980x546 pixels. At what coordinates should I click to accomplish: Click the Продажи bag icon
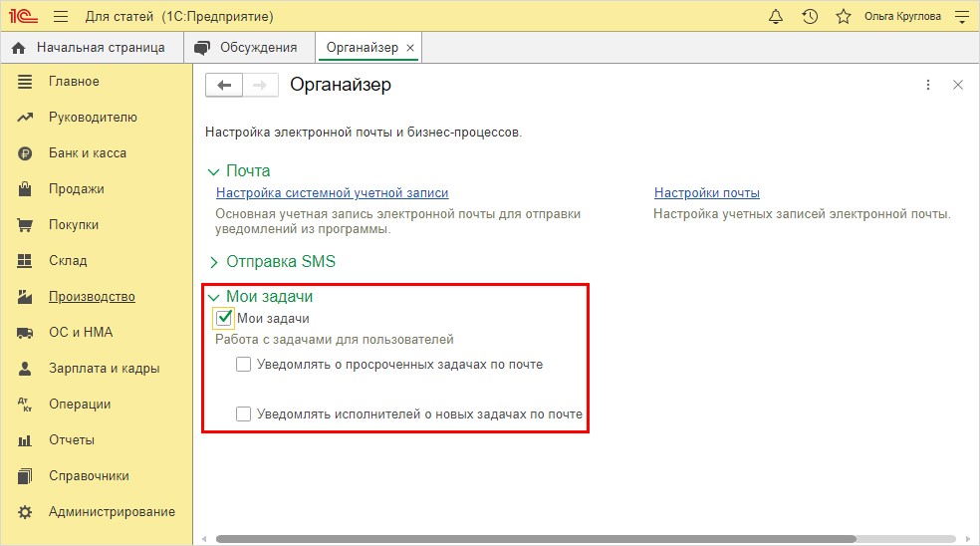[x=25, y=189]
